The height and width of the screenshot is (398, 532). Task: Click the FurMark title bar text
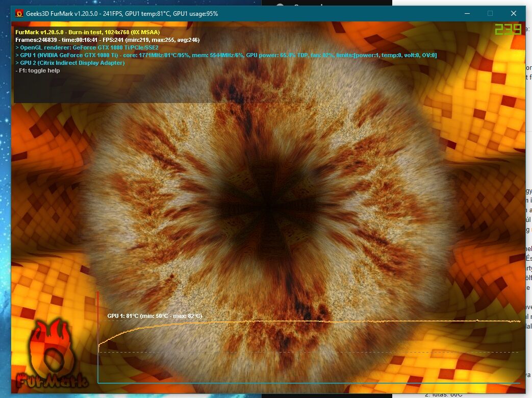(x=122, y=14)
